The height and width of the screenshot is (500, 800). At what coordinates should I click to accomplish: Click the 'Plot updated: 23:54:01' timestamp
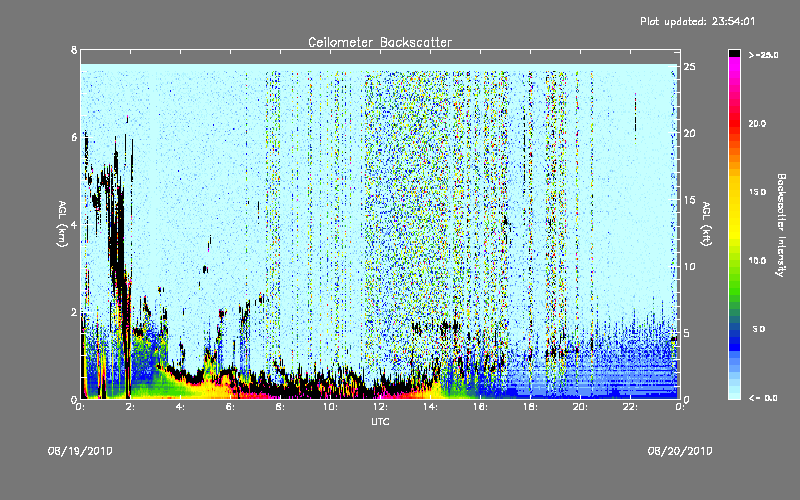(697, 21)
